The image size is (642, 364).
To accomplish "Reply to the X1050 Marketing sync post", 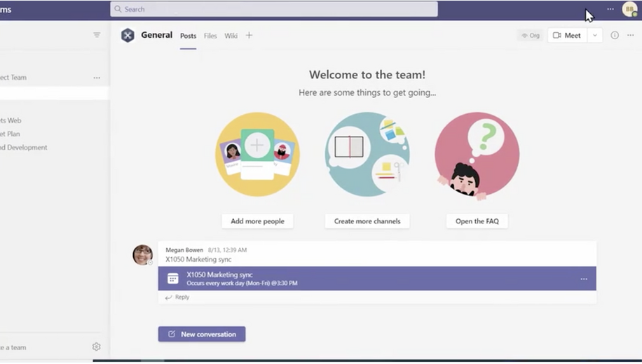I will [177, 297].
